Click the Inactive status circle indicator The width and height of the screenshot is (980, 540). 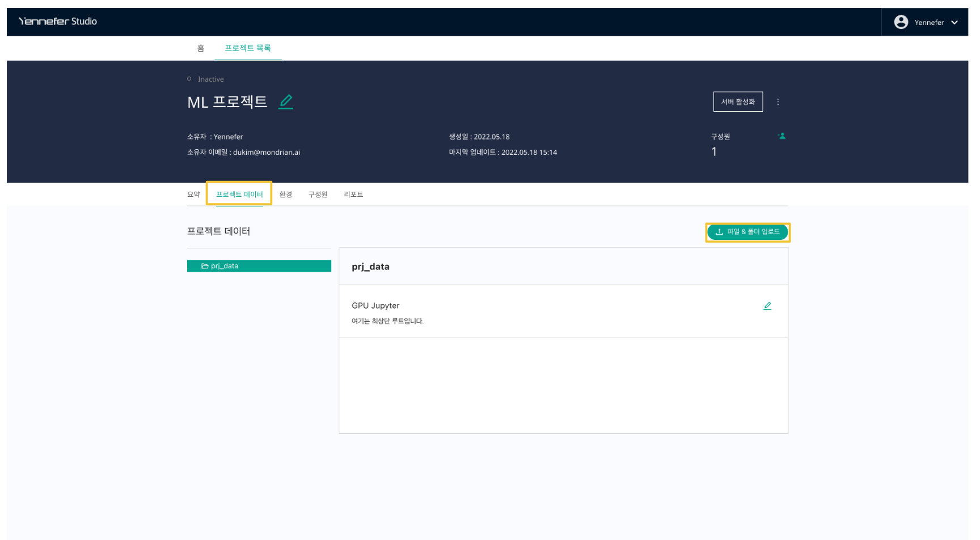[189, 79]
